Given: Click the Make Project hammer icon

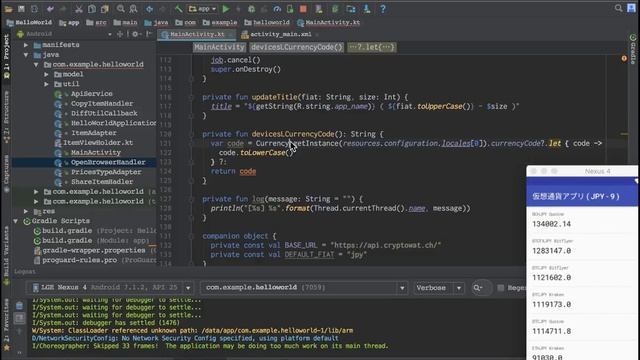Looking at the screenshot, I should [178, 9].
